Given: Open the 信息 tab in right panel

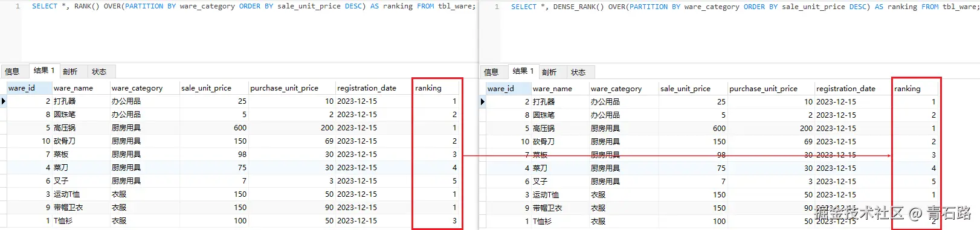Looking at the screenshot, I should point(492,72).
